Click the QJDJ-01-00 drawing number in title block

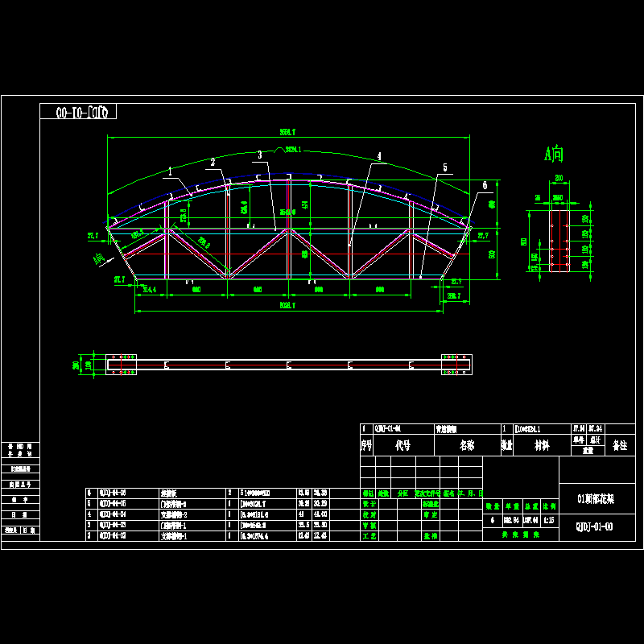point(595,527)
